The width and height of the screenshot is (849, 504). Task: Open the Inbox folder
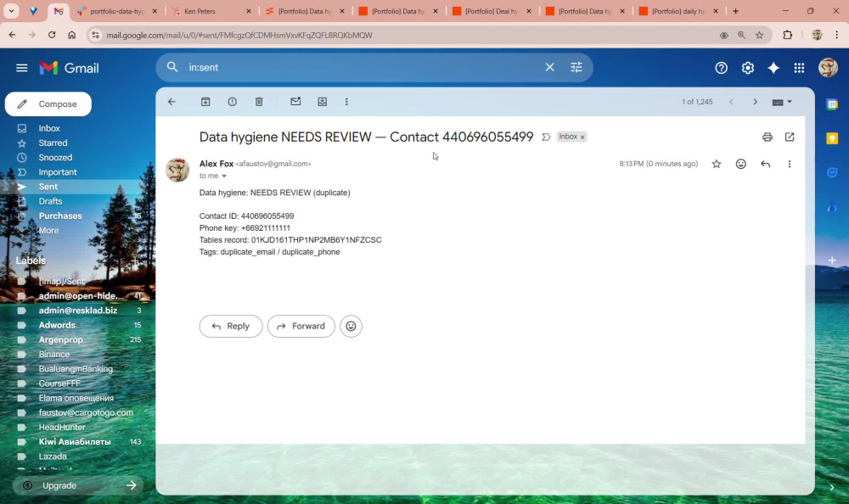pos(48,128)
